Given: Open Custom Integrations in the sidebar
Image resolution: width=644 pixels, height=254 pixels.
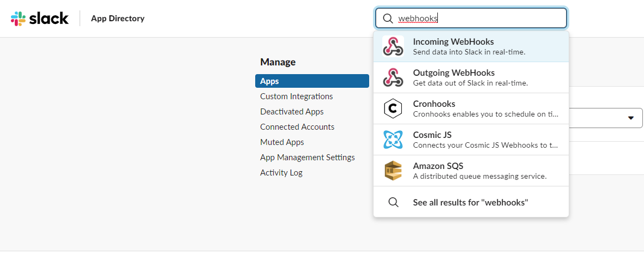Looking at the screenshot, I should pos(296,96).
